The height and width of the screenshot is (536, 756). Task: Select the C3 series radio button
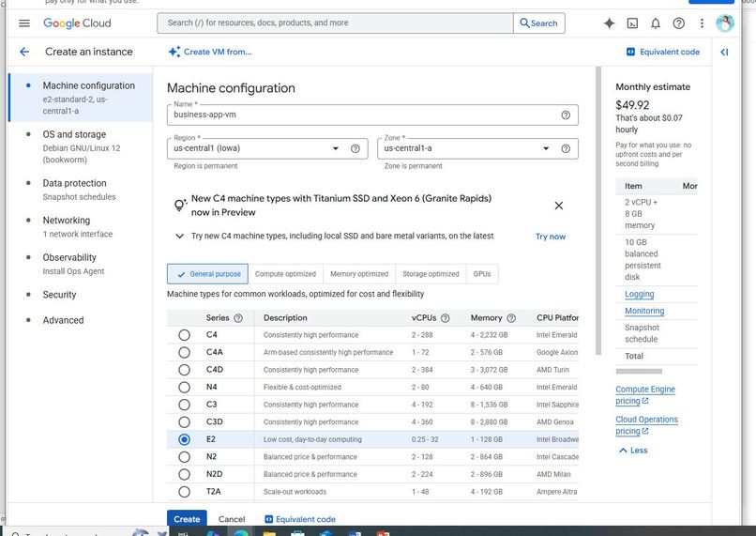click(184, 405)
